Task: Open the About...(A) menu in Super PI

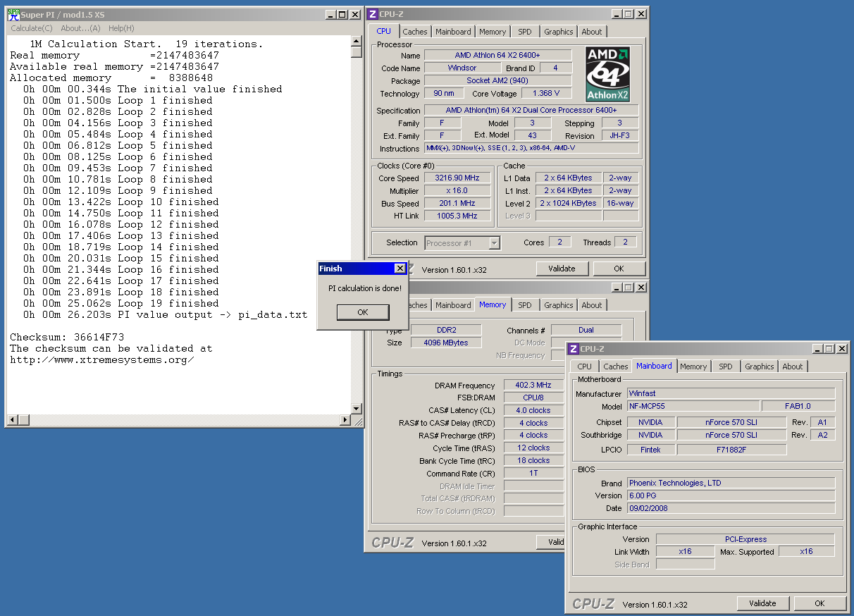Action: tap(80, 28)
